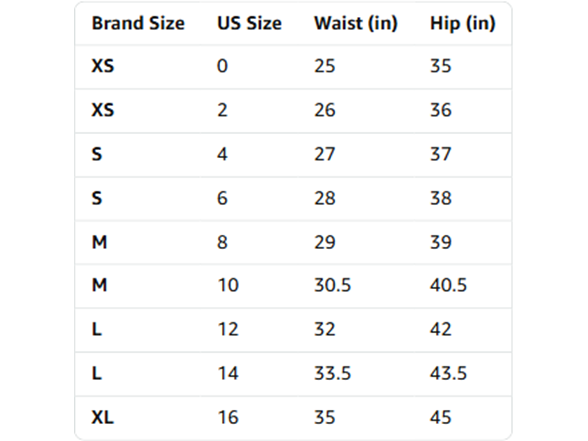Click the hip value 45
Screen dimensions: 588x441
tap(441, 417)
